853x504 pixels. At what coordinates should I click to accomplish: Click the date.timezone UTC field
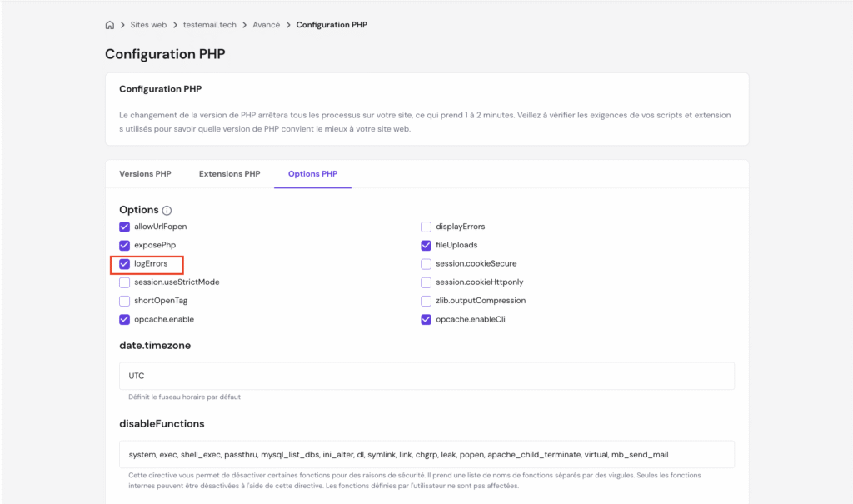point(426,376)
